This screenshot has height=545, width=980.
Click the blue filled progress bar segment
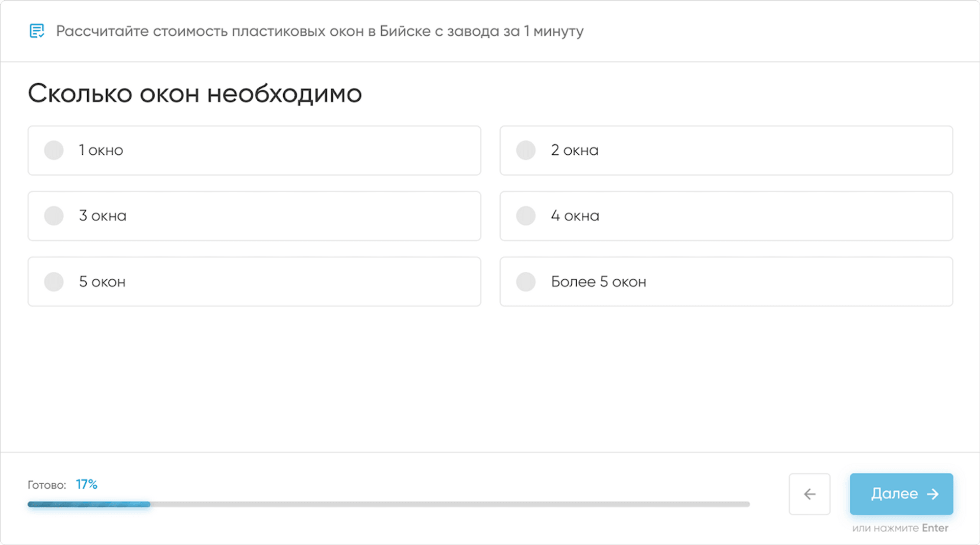[89, 504]
